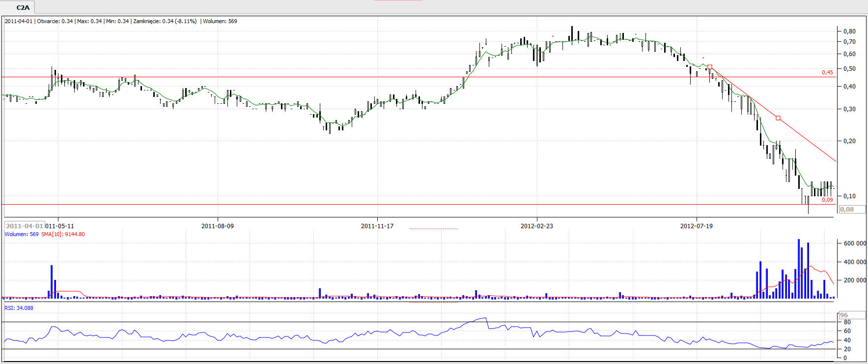868x364 pixels.
Task: Click the 600 000 volume axis label
Action: [855, 243]
